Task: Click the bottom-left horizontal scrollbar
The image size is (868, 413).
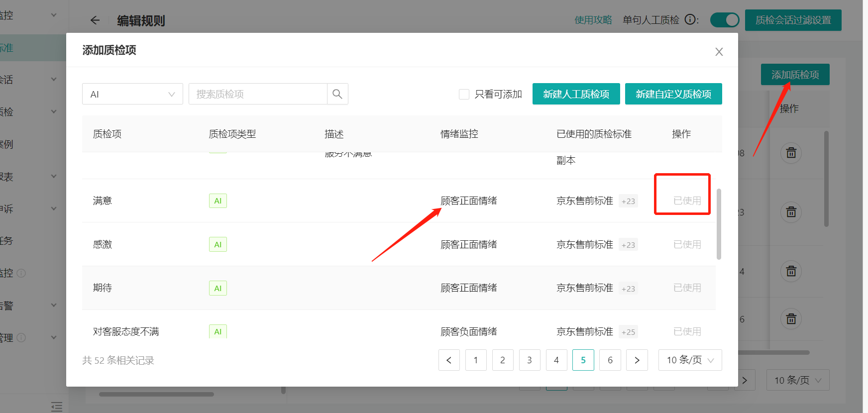Action: 156,394
